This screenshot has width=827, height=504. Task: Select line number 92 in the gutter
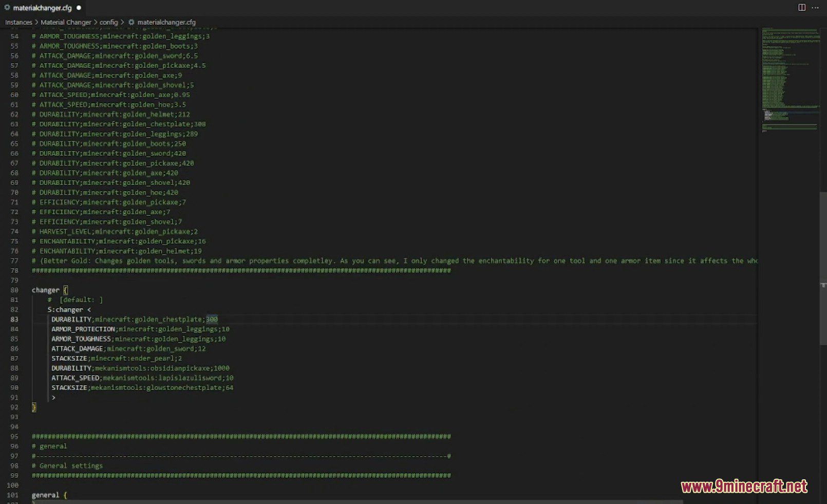click(14, 407)
